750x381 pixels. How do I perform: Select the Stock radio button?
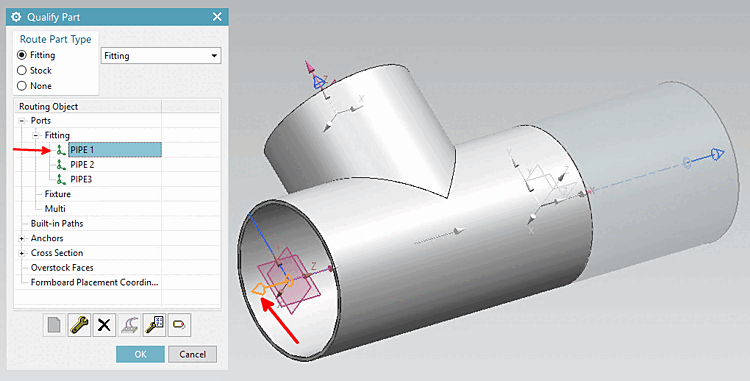click(x=22, y=70)
